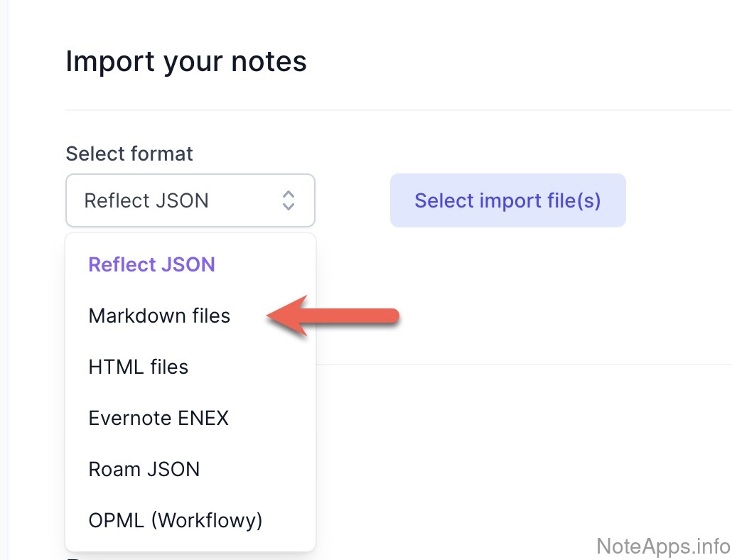
Task: Click the red arrow's pointed arrowhead tip
Action: [x=270, y=316]
